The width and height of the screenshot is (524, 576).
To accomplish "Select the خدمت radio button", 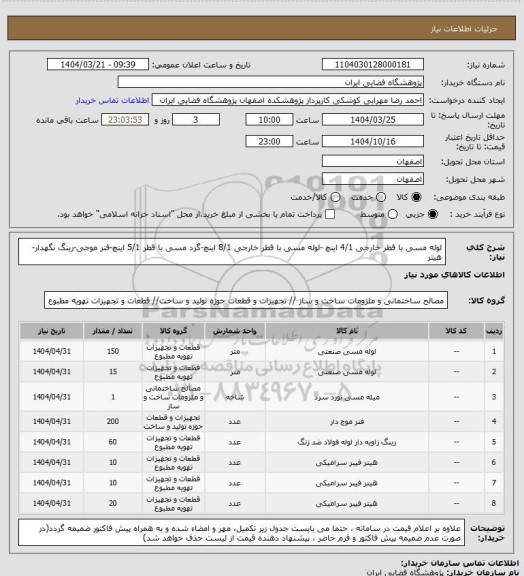I will pyautogui.click(x=381, y=197).
